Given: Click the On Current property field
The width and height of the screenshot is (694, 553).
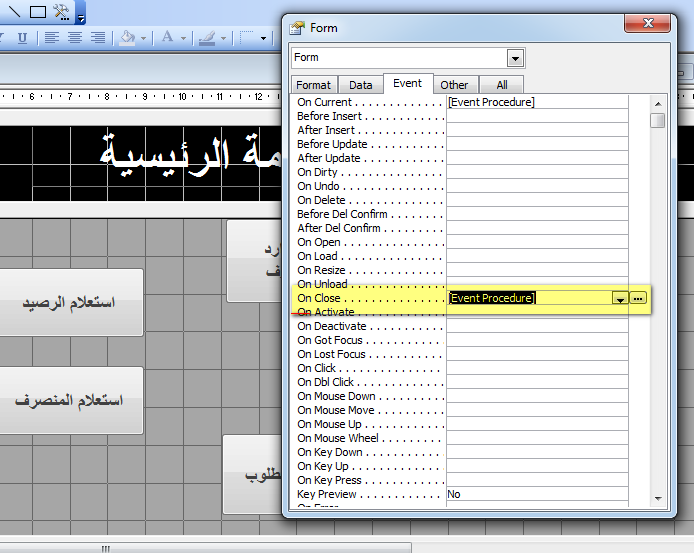Looking at the screenshot, I should [537, 102].
